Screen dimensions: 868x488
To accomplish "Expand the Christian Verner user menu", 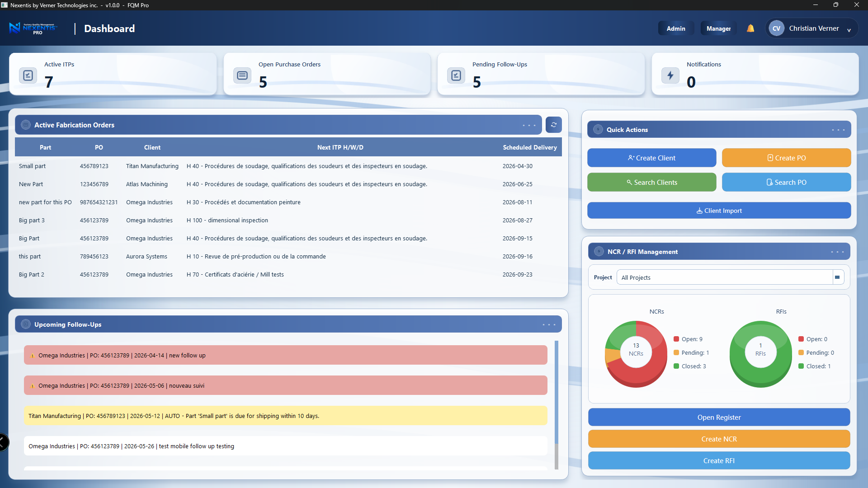I will tap(849, 29).
